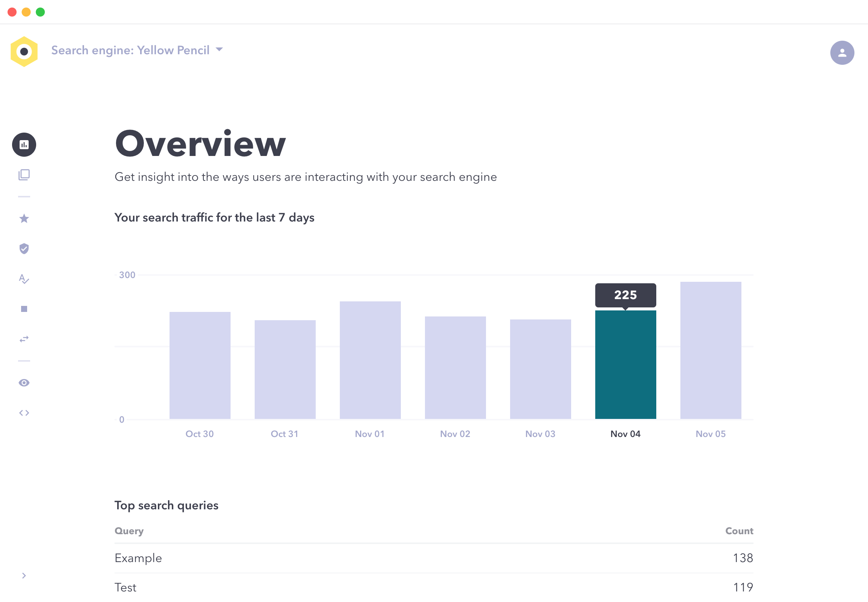
Task: Select the square swatch icon in the sidebar
Action: coord(24,309)
